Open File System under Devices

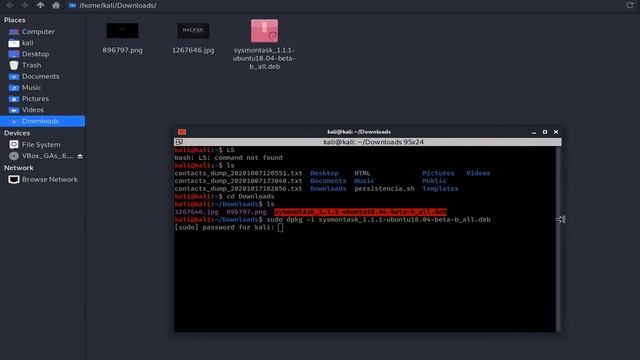[42, 144]
